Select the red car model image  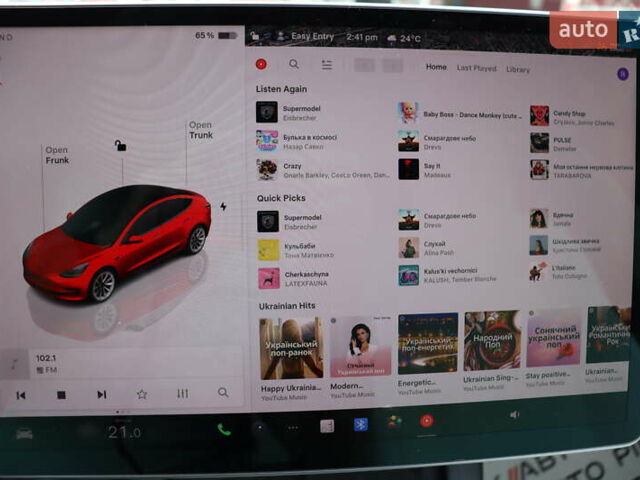[118, 243]
